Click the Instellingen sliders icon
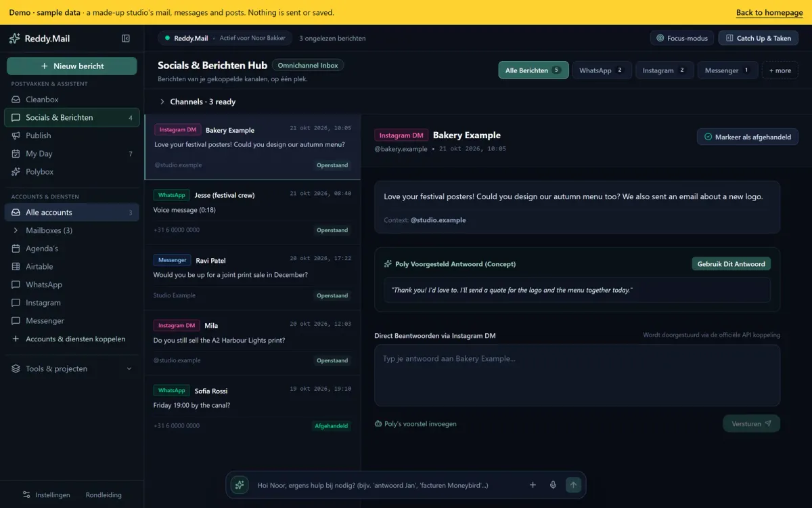The height and width of the screenshot is (508, 812). (x=26, y=495)
